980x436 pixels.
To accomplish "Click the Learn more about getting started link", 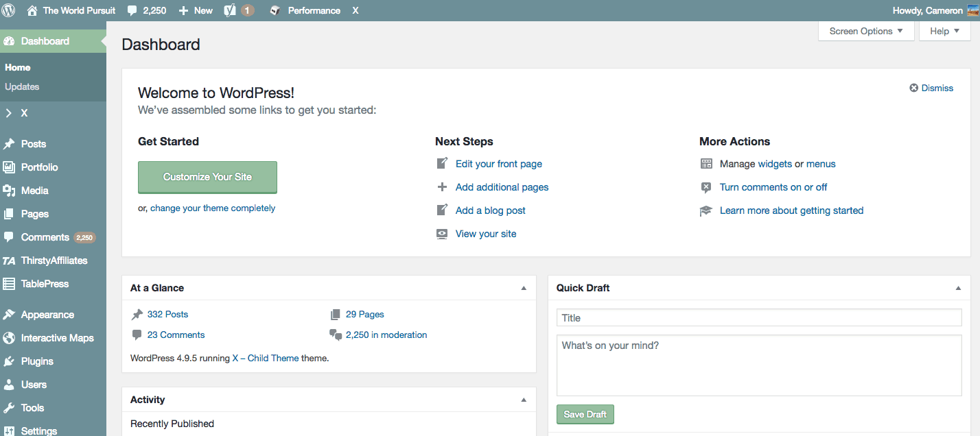I will 791,210.
